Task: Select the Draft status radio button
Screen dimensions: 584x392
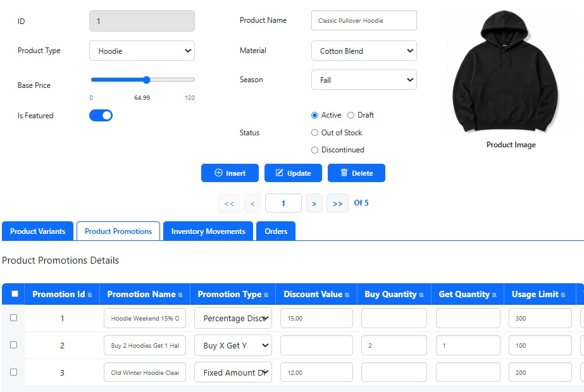Action: click(351, 116)
